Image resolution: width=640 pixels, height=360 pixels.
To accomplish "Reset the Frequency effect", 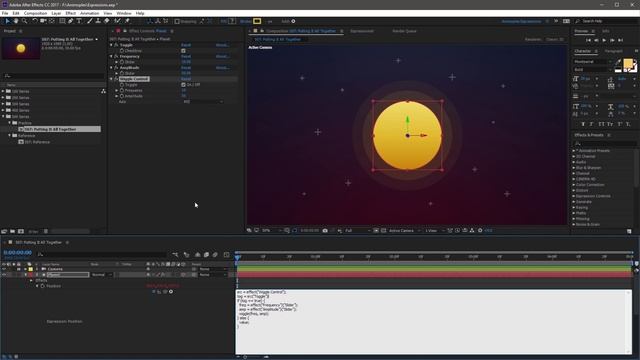I will (186, 56).
